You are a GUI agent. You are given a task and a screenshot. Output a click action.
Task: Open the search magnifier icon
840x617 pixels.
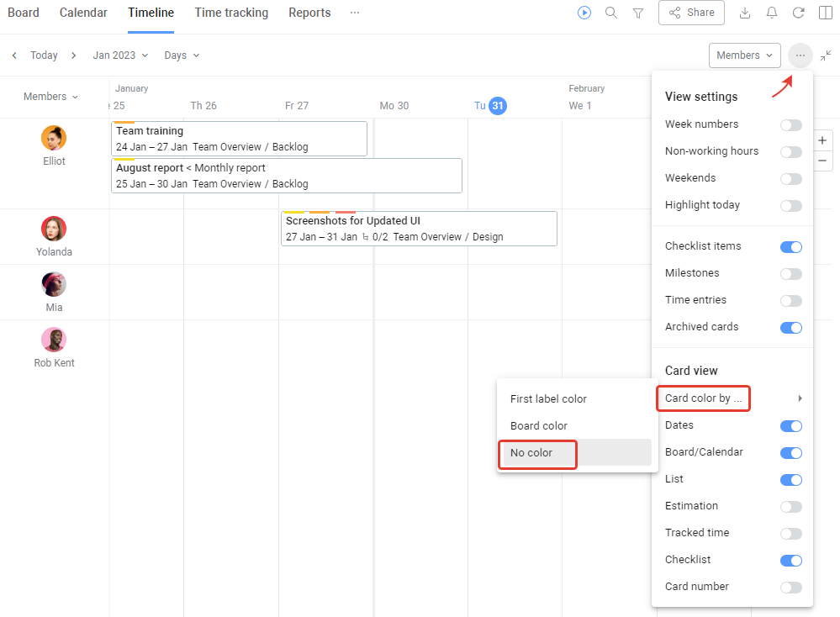610,13
